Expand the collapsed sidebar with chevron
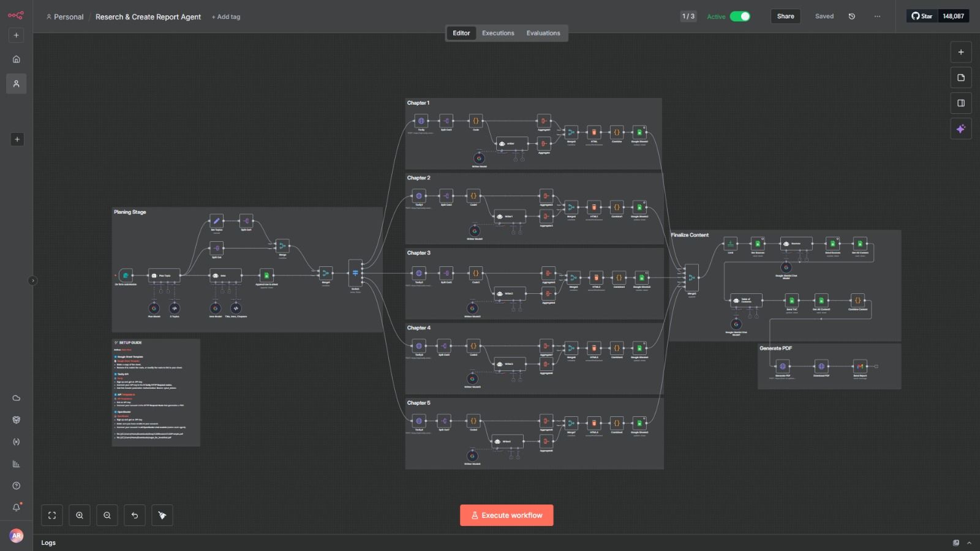The width and height of the screenshot is (980, 551). tap(32, 280)
